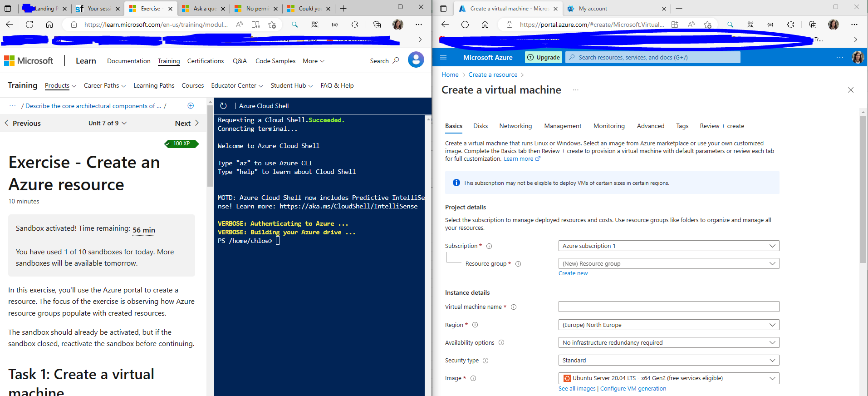Click the Subscription info icon
The image size is (868, 396).
click(x=489, y=246)
